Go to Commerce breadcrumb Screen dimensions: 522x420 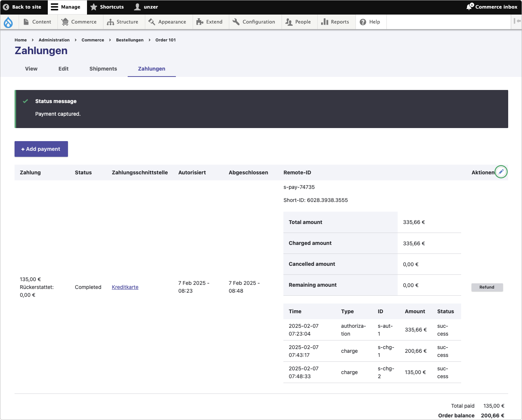pos(93,40)
